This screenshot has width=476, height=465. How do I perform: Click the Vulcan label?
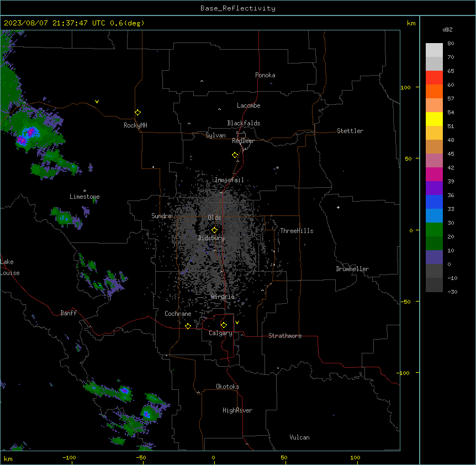[x=300, y=438]
